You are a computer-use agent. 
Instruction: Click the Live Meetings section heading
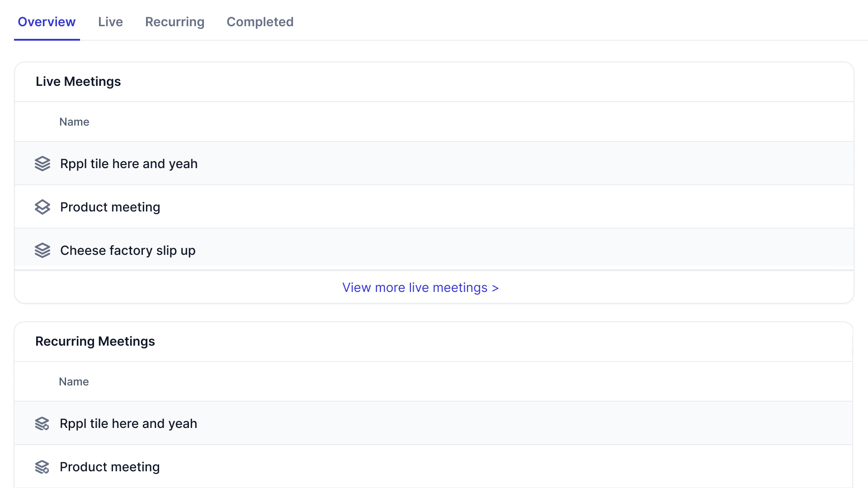click(x=78, y=82)
